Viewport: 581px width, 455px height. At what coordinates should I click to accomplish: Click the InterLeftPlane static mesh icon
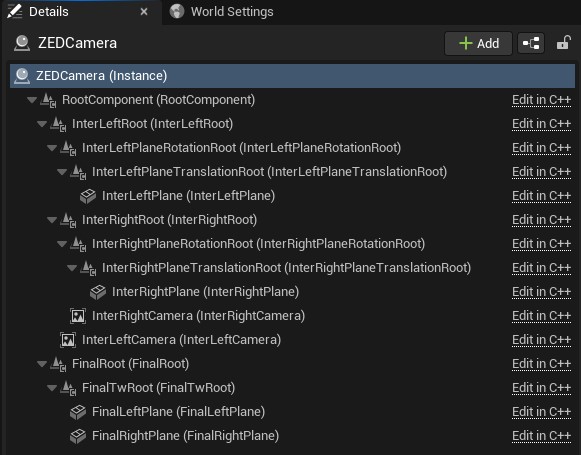pyautogui.click(x=88, y=196)
